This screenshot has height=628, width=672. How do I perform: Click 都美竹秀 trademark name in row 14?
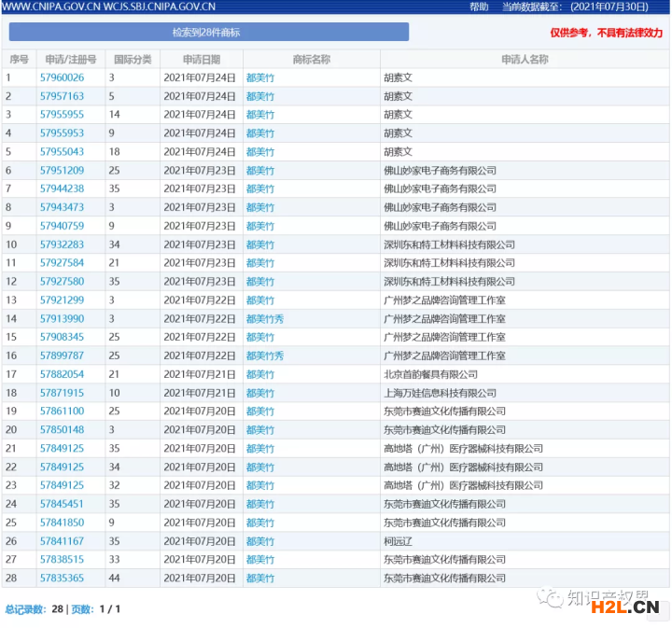coord(264,319)
